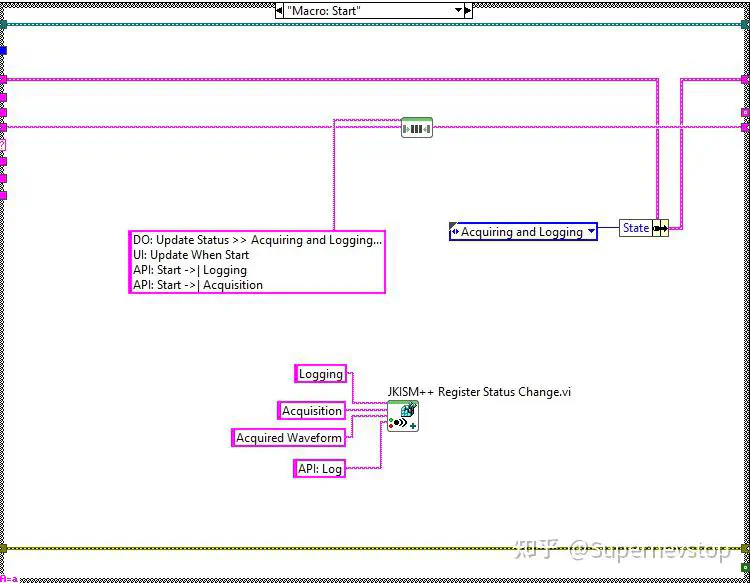Image resolution: width=750 pixels, height=583 pixels.
Task: Select the Build Array node on the pink wire
Action: pyautogui.click(x=417, y=128)
